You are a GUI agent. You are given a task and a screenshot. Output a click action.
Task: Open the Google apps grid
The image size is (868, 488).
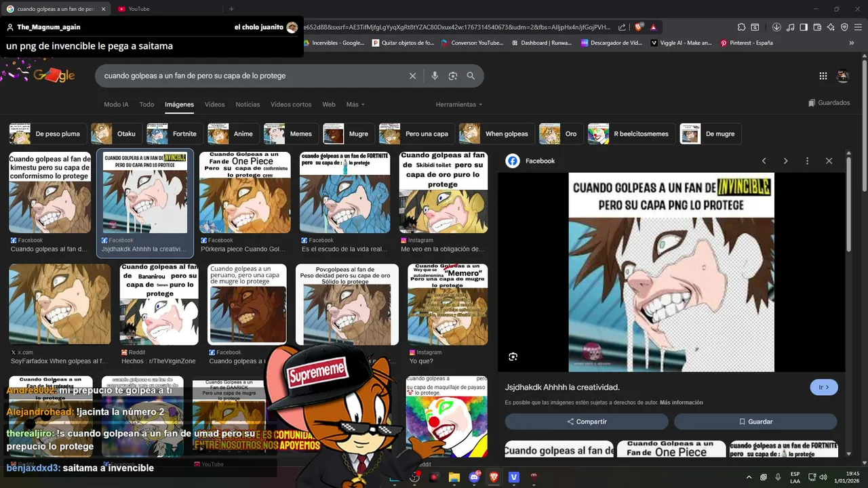(823, 76)
